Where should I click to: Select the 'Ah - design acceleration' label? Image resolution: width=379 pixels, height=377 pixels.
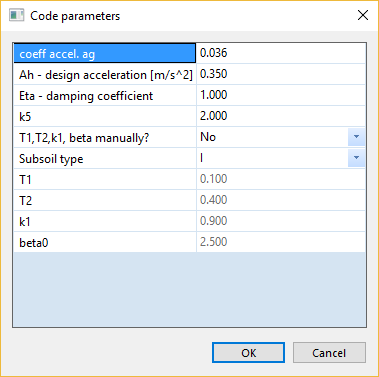(105, 74)
